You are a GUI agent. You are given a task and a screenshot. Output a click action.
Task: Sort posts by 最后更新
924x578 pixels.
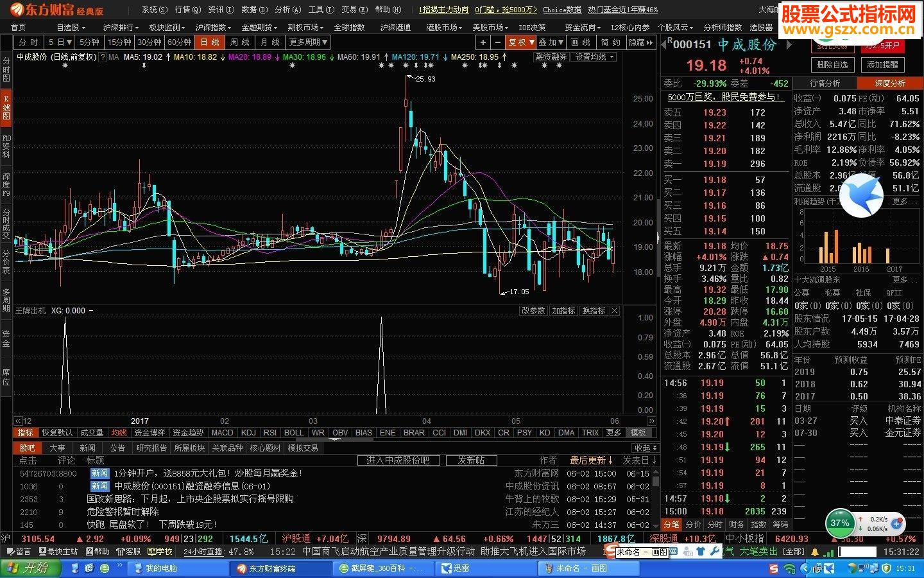pos(592,460)
